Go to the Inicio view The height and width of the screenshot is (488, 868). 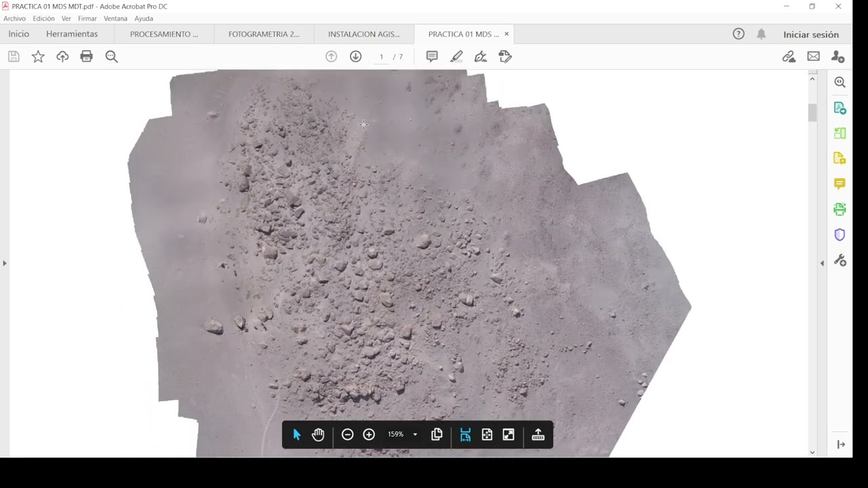tap(19, 34)
